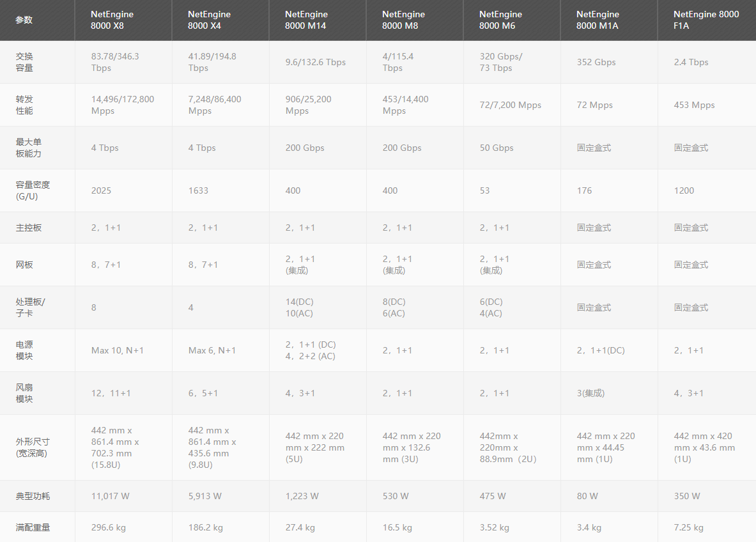The height and width of the screenshot is (542, 756).
Task: Click the 906/25,200 Mpps value
Action: (x=308, y=105)
